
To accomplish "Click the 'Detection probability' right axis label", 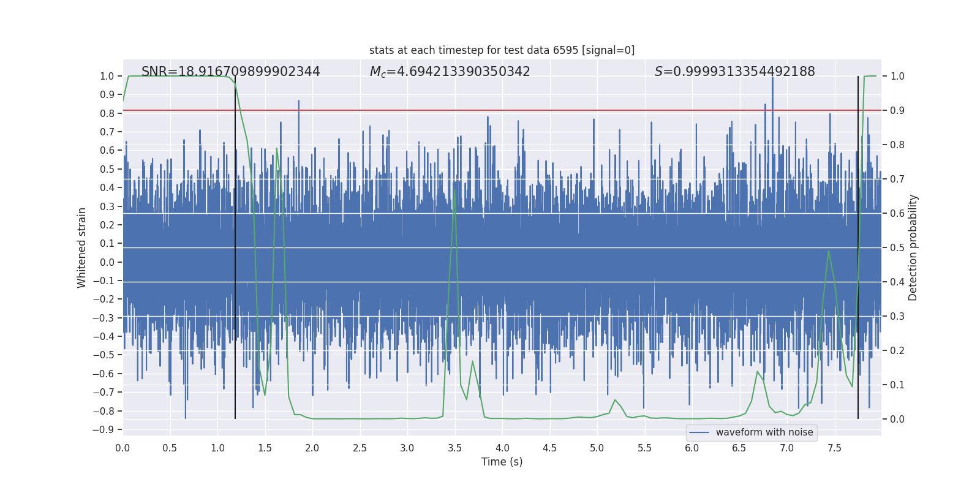I will click(913, 247).
